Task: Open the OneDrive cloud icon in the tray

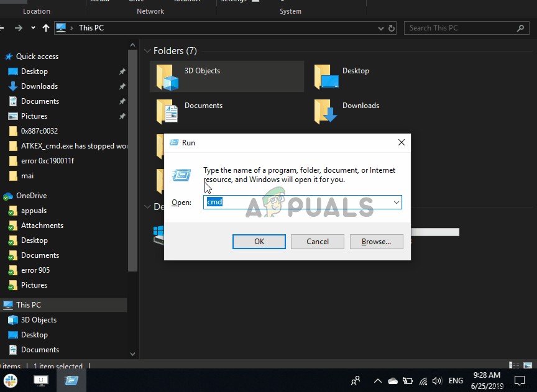Action: point(393,380)
